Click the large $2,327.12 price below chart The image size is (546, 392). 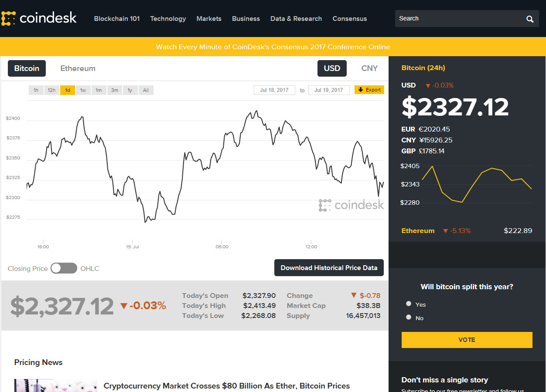click(x=62, y=306)
